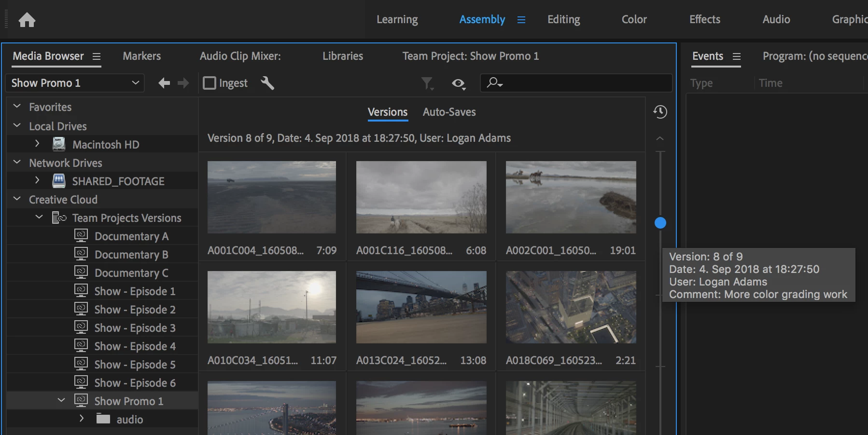Navigate back with the left arrow
This screenshot has width=868, height=435.
pos(164,83)
